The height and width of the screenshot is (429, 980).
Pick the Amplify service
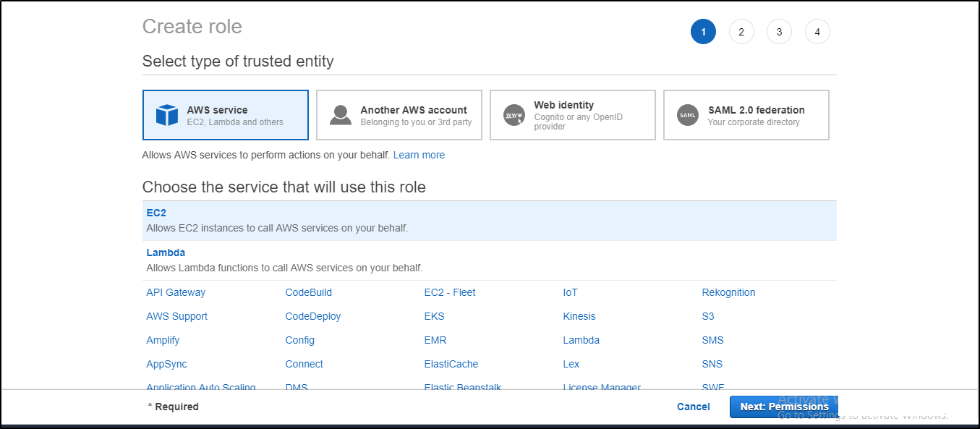coord(163,340)
